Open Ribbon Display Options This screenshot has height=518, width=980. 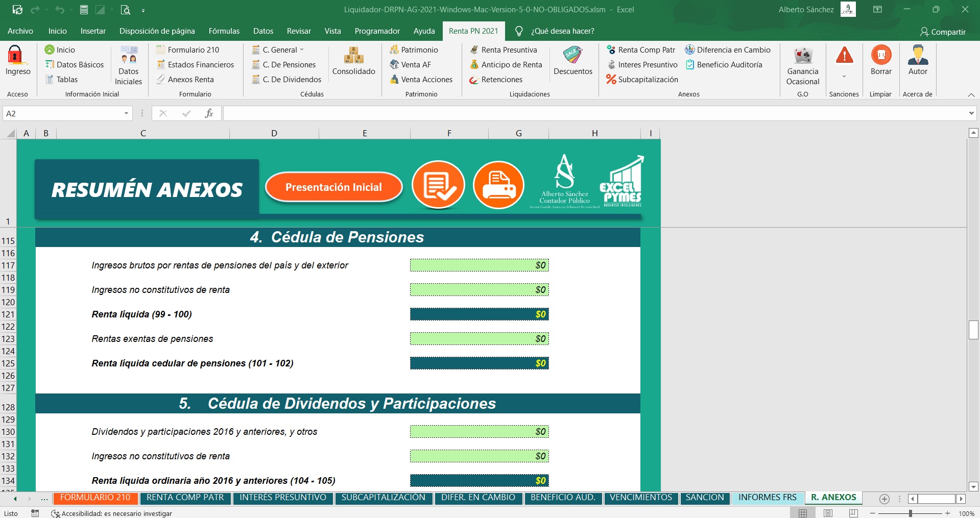pyautogui.click(x=877, y=10)
